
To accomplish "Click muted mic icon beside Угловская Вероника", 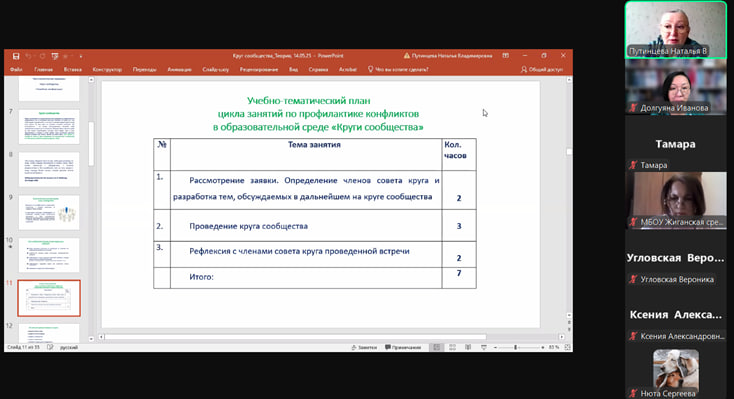I will coord(633,279).
